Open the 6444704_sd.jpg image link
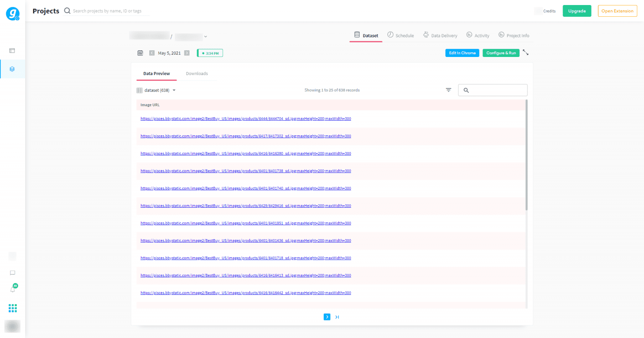 point(246,119)
